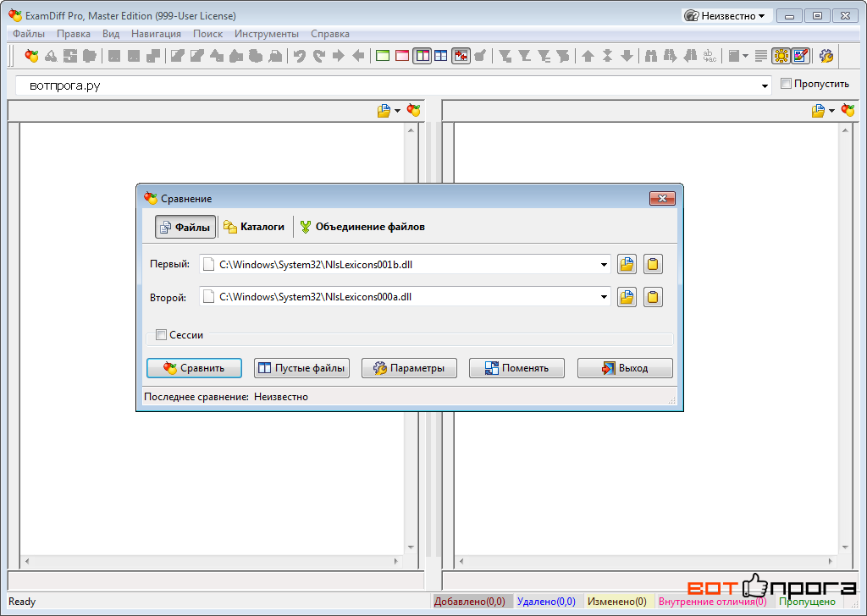Open the Правка menu
Viewport: 867px width, 616px height.
(74, 34)
